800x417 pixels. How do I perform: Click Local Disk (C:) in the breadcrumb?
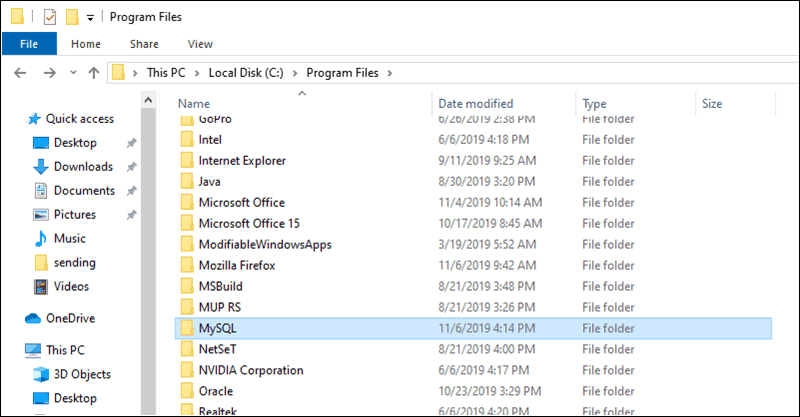pos(246,72)
